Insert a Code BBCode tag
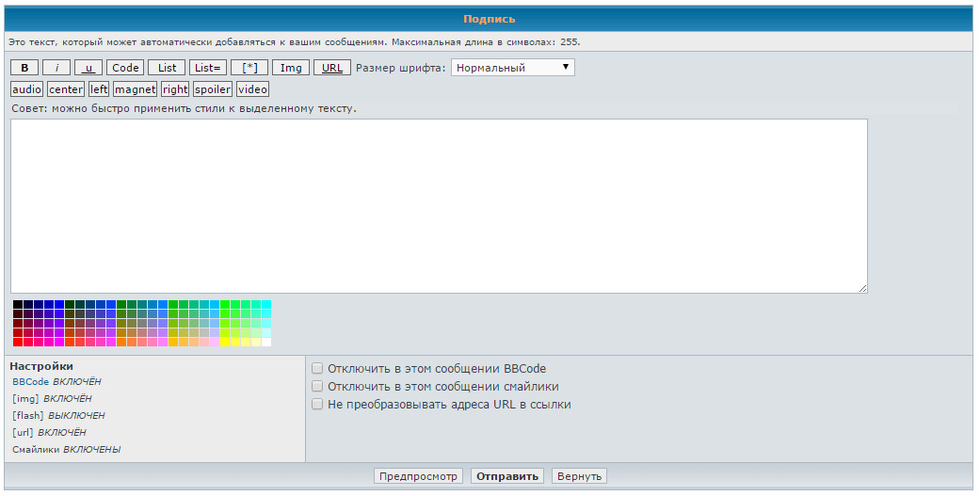This screenshot has width=980, height=496. point(125,68)
